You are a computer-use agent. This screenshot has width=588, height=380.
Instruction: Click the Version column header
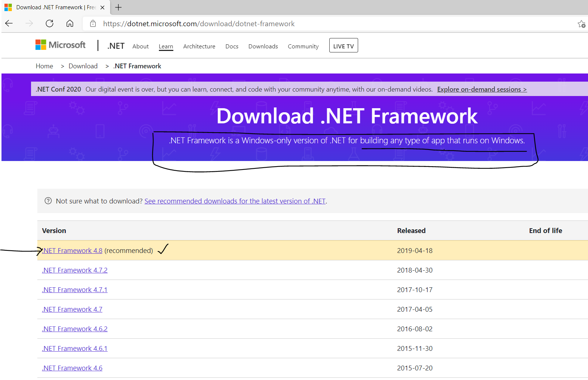click(x=54, y=230)
